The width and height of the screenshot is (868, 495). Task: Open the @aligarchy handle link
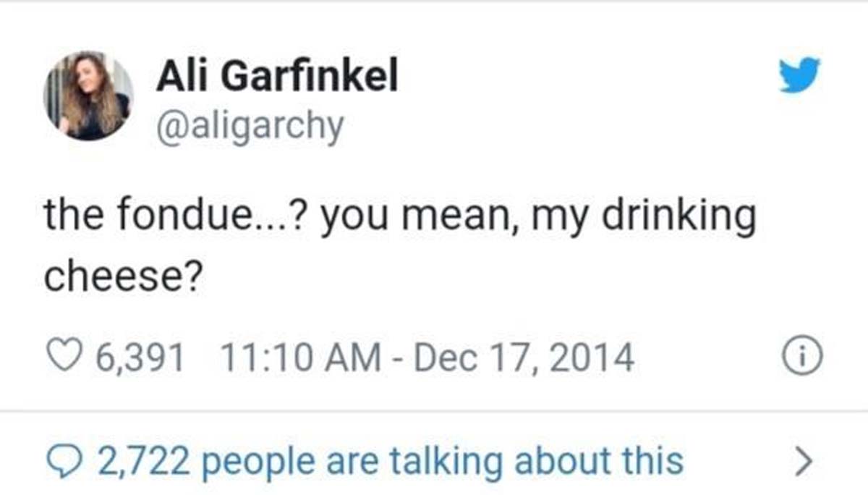point(250,126)
